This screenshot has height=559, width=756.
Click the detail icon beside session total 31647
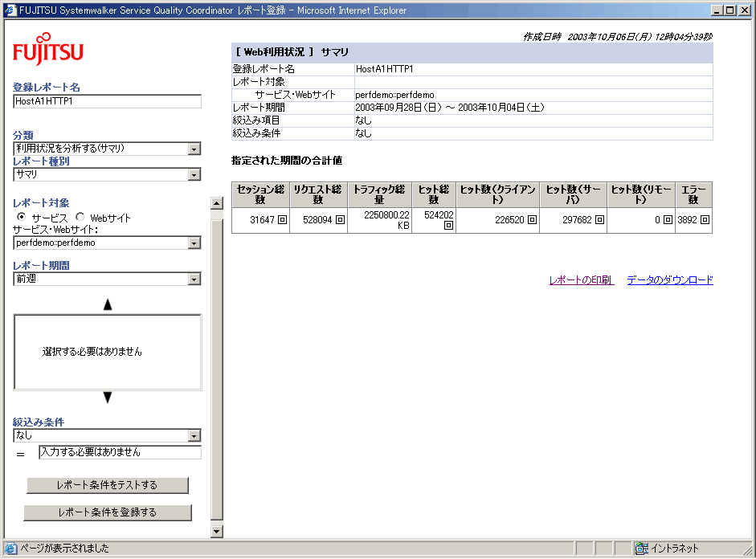coord(282,220)
